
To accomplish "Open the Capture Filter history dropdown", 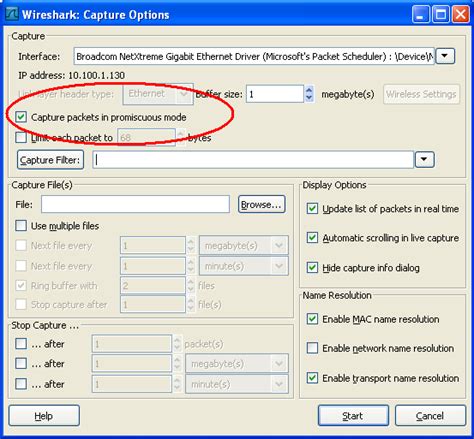I will point(424,160).
